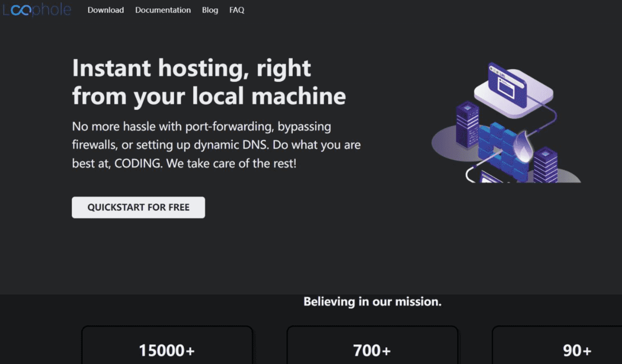Open the Blog navigation link
The width and height of the screenshot is (622, 364).
[x=210, y=10]
